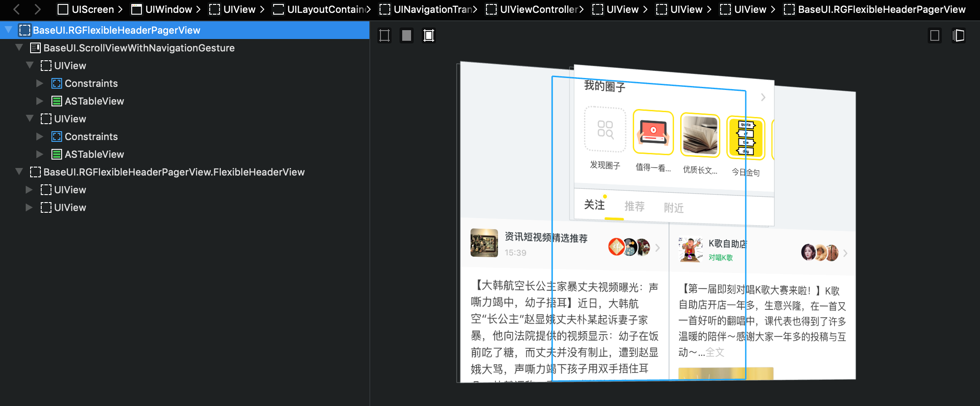980x406 pixels.
Task: Click the 大韩航空长公主 post body text
Action: 564,328
